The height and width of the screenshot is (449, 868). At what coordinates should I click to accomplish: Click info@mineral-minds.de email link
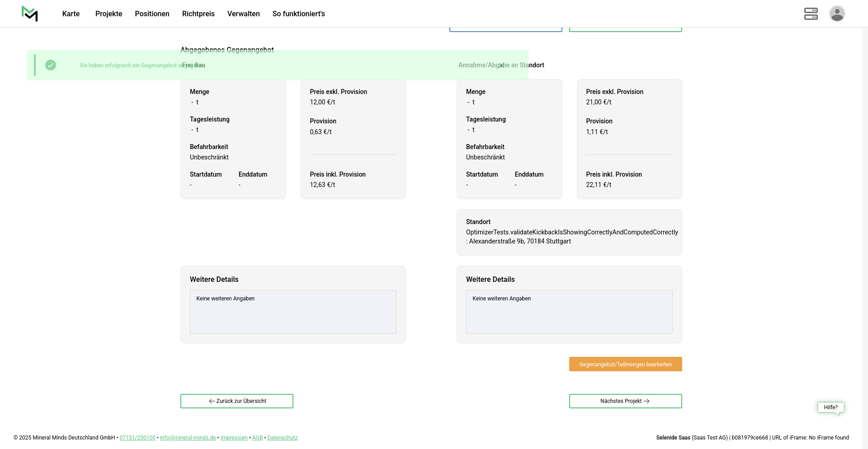pyautogui.click(x=188, y=438)
